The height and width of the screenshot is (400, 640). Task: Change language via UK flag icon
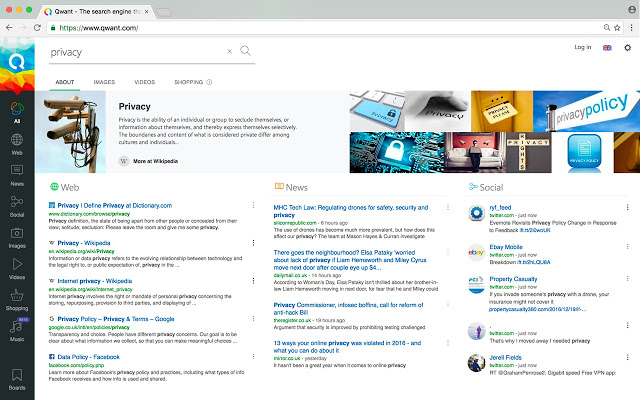(x=607, y=48)
